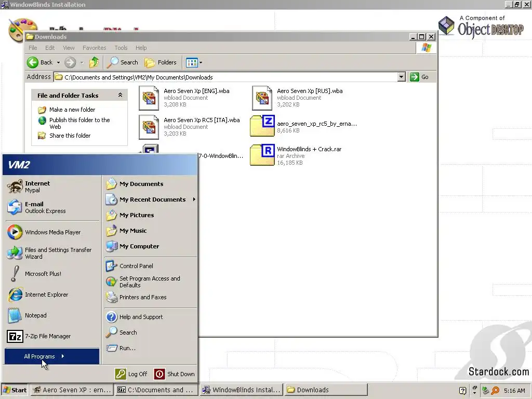Open the View menu in Downloads
The height and width of the screenshot is (399, 532).
click(x=69, y=48)
